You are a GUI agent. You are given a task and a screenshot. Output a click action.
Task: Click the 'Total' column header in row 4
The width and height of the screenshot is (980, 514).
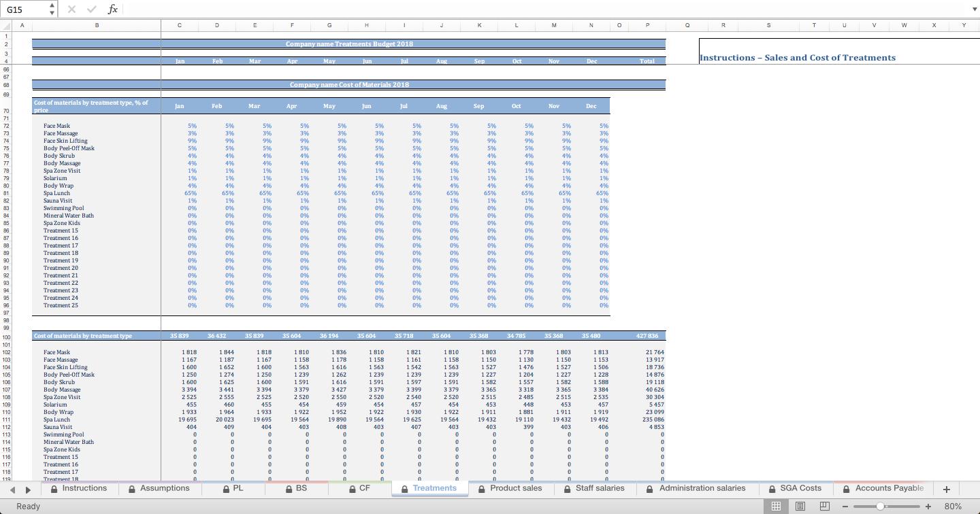pyautogui.click(x=647, y=61)
